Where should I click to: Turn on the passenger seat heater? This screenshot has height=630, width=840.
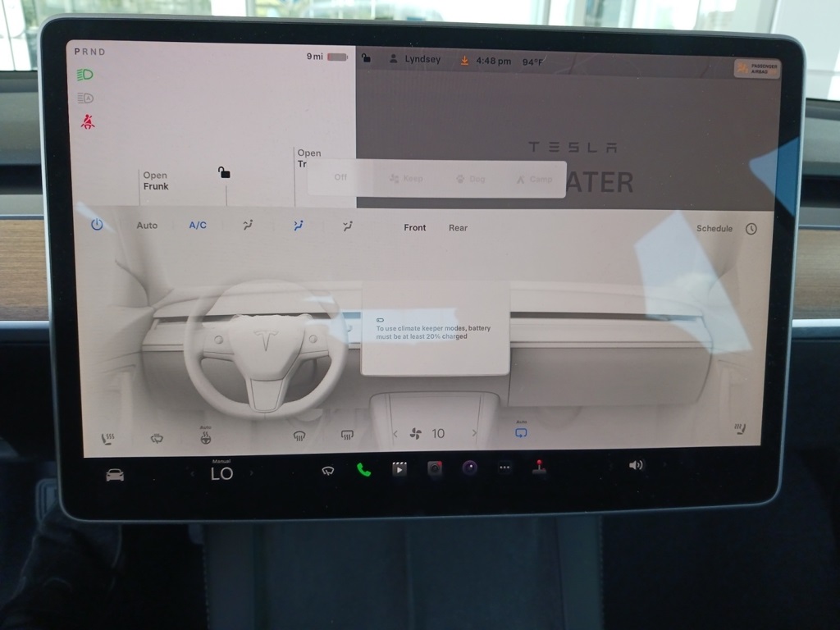[x=740, y=428]
